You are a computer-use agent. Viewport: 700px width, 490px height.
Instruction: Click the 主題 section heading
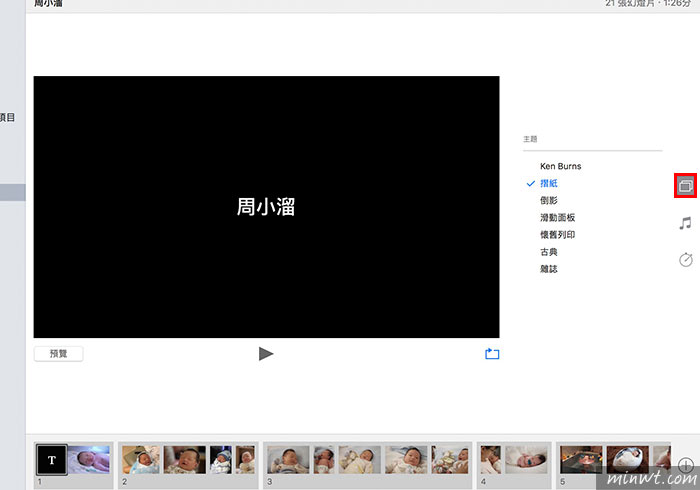pyautogui.click(x=530, y=139)
